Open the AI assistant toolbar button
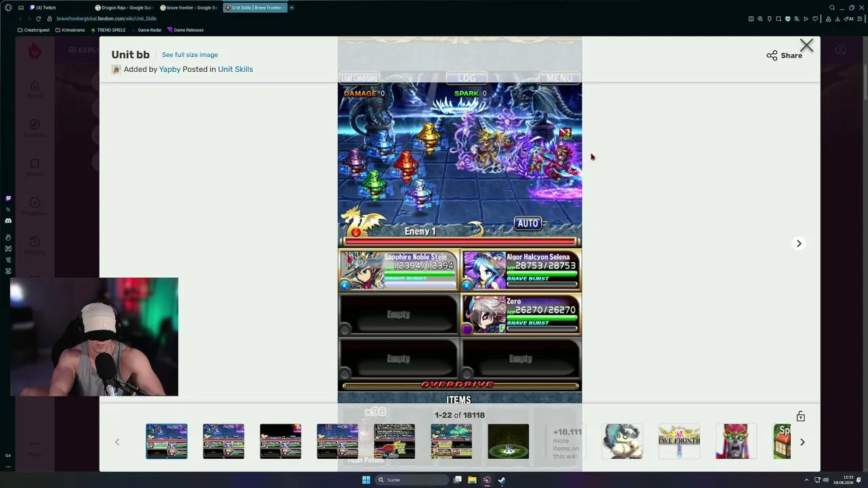This screenshot has width=868, height=488. pyautogui.click(x=849, y=18)
